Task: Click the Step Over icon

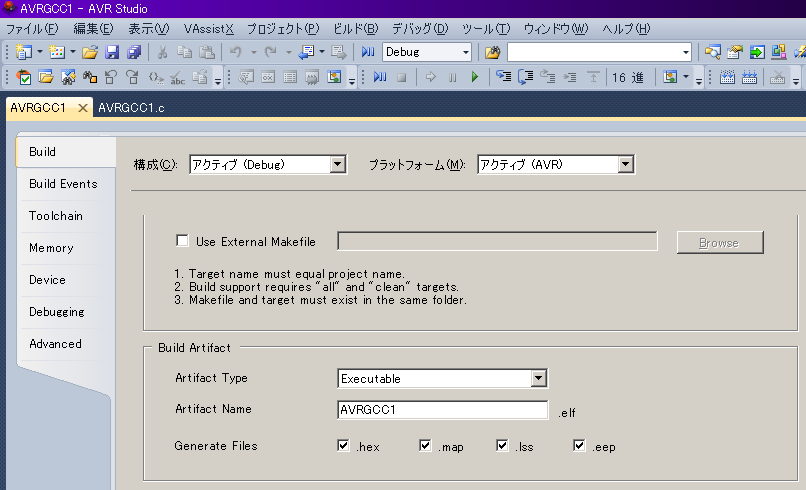Action: [x=525, y=77]
